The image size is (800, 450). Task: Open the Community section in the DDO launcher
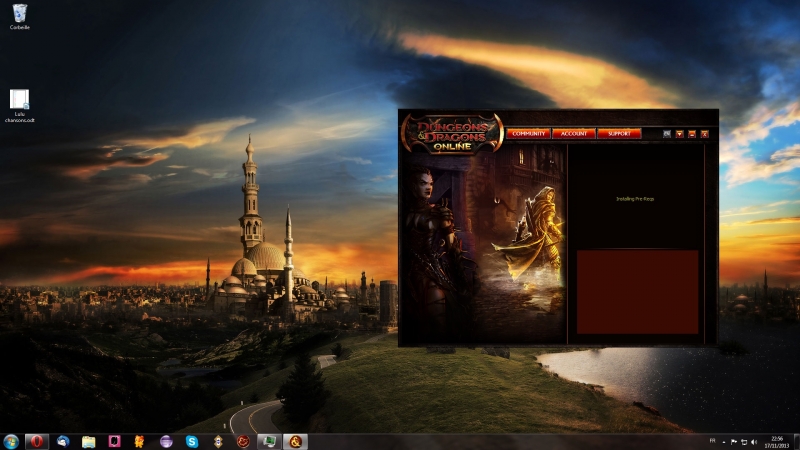[528, 134]
